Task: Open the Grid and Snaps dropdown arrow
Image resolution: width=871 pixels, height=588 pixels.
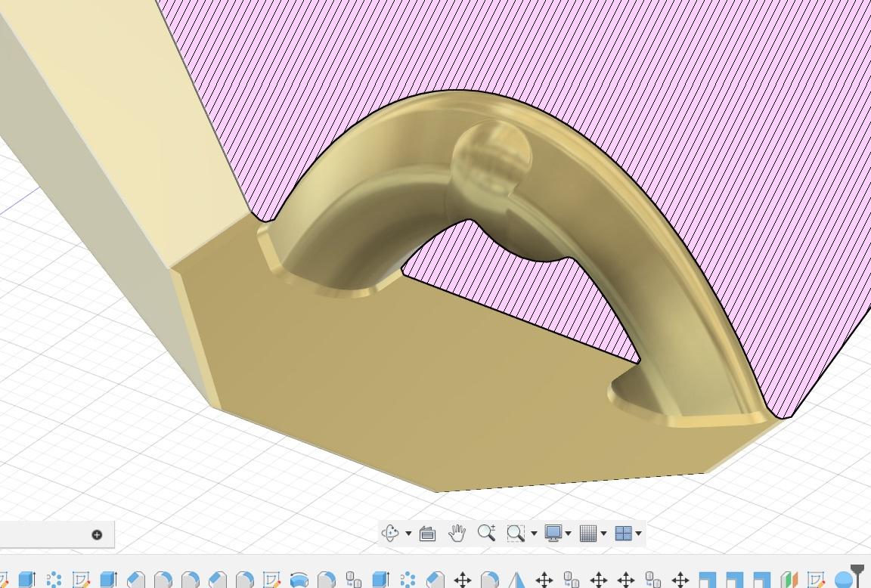Action: [603, 534]
